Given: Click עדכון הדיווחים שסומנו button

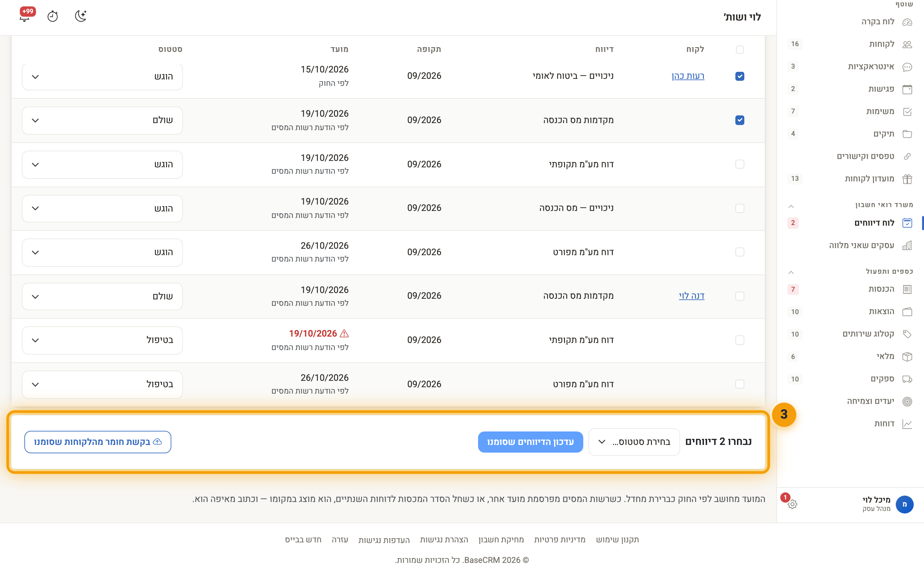Looking at the screenshot, I should [x=530, y=442].
